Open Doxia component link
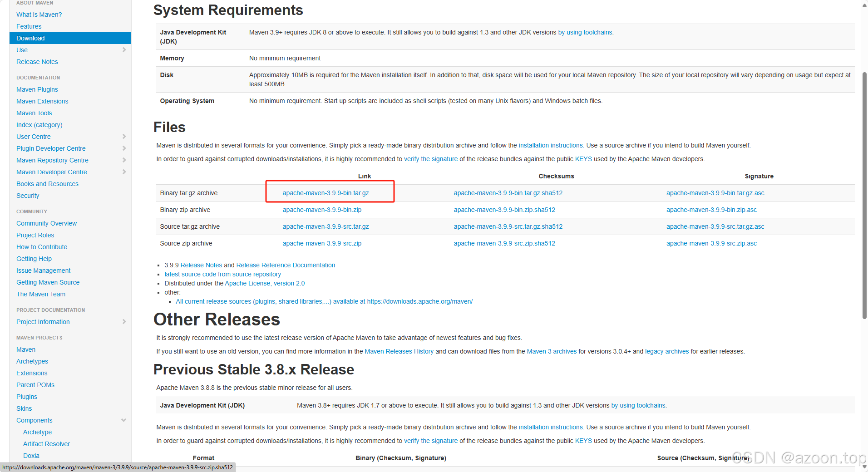 (x=31, y=456)
